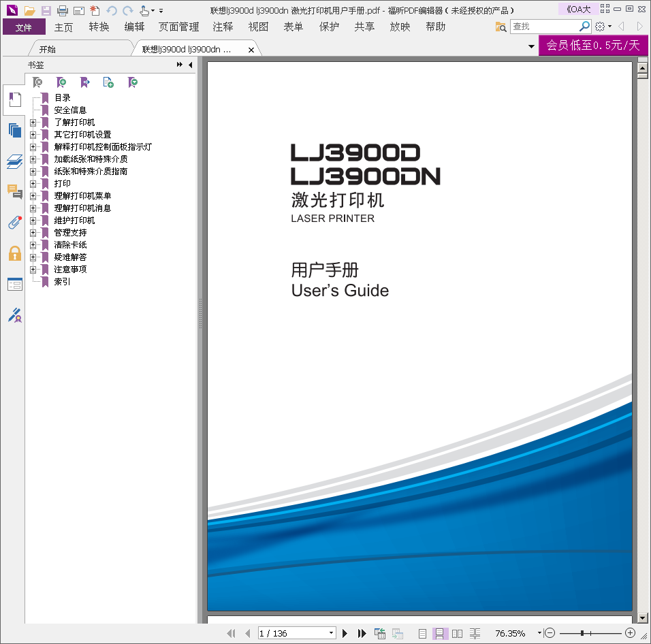
Task: Click the Redo arrow icon
Action: point(128,10)
